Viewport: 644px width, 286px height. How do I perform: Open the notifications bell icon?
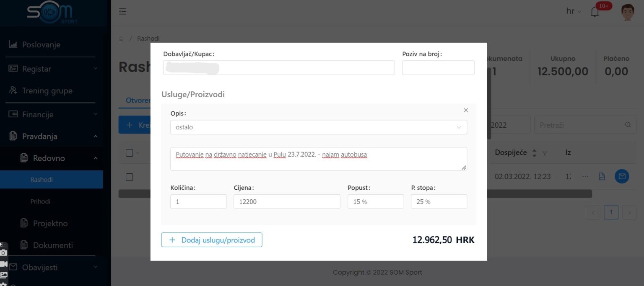[x=595, y=12]
